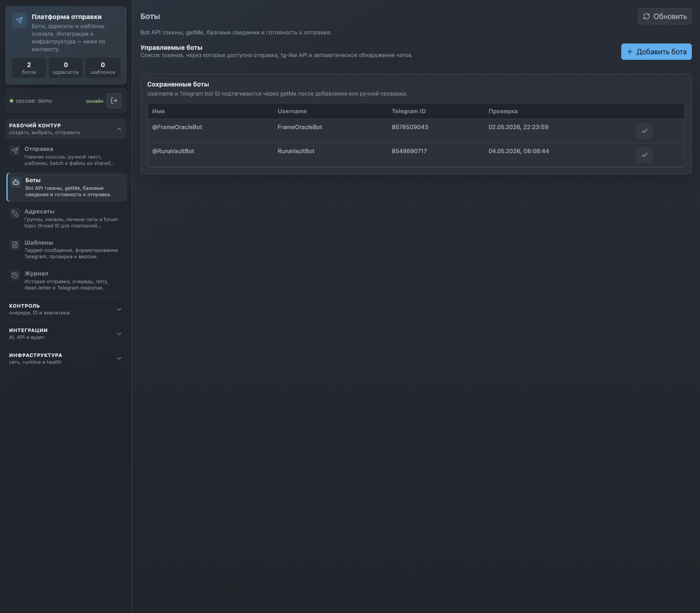Screen dimensions: 700x613
Task: Click the онлайн status text
Action: click(x=95, y=101)
